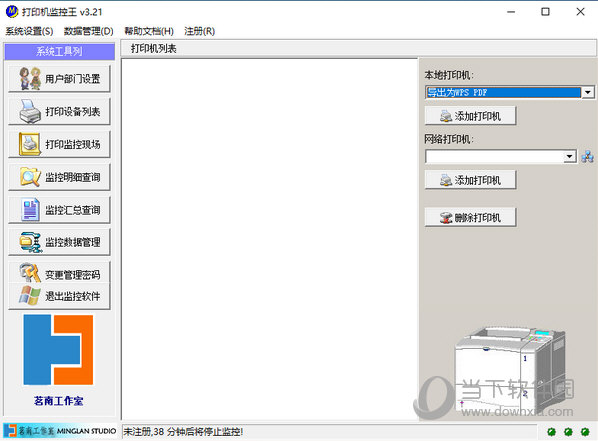Open the 数据管理(D) menu
This screenshot has width=598, height=441.
tap(88, 31)
